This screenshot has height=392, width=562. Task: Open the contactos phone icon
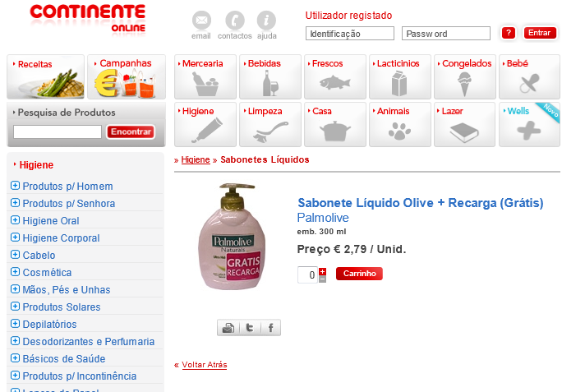(x=235, y=21)
